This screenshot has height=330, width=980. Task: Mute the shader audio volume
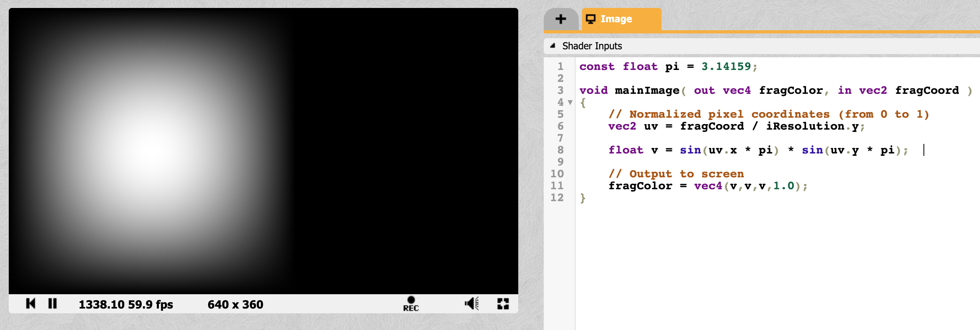(x=472, y=304)
